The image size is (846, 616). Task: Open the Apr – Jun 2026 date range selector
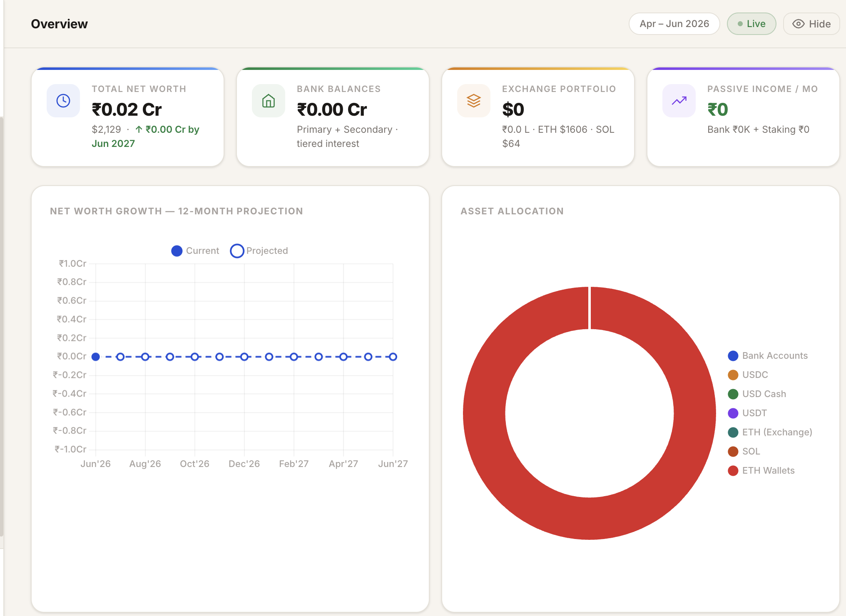click(x=674, y=24)
